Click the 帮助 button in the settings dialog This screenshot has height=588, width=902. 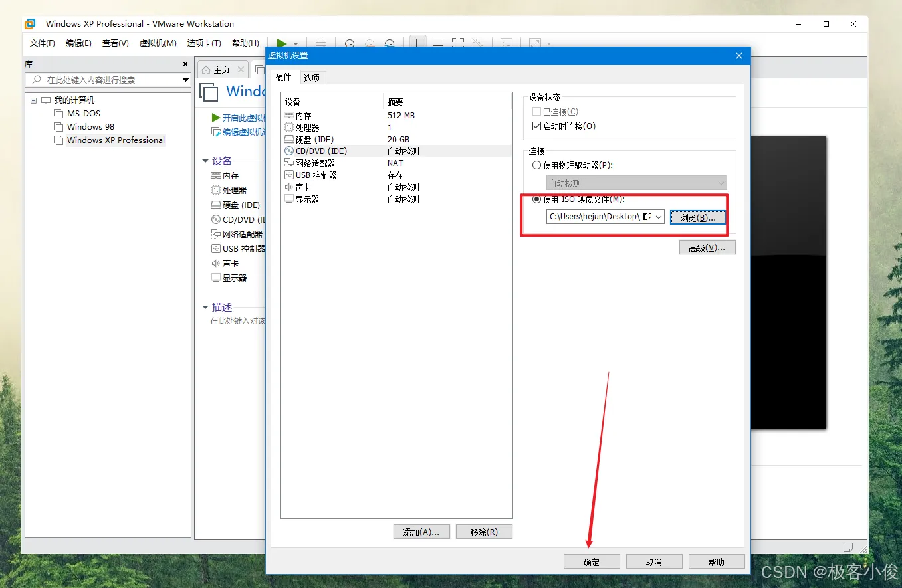717,562
